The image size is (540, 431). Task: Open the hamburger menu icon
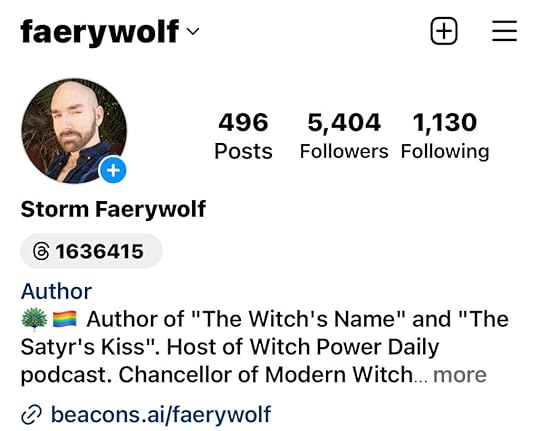click(504, 31)
